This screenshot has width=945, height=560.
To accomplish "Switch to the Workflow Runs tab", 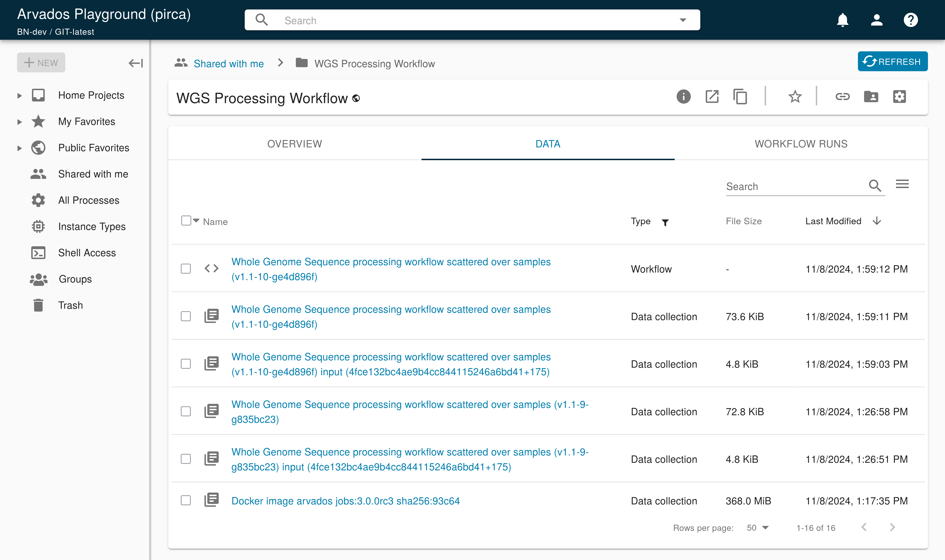I will (x=801, y=144).
